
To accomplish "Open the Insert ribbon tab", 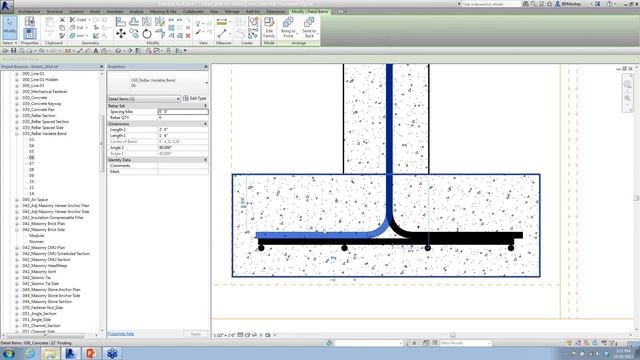I will click(x=95, y=11).
